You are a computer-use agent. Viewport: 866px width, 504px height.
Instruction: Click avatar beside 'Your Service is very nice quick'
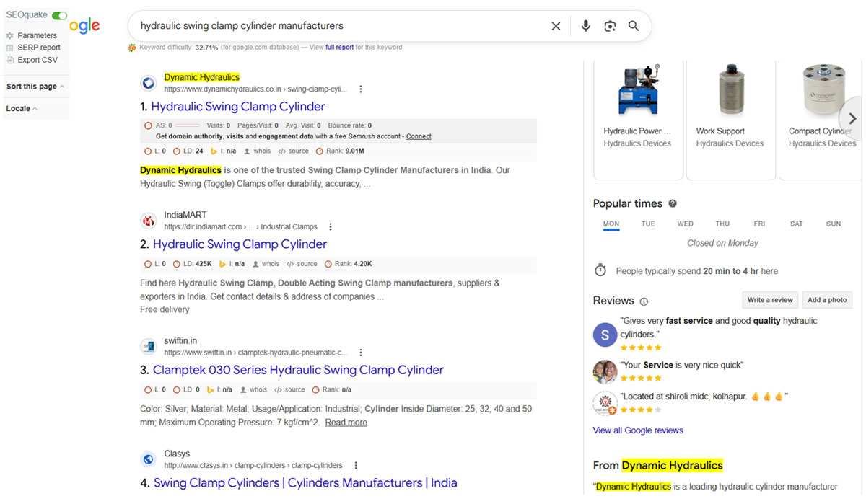(605, 371)
